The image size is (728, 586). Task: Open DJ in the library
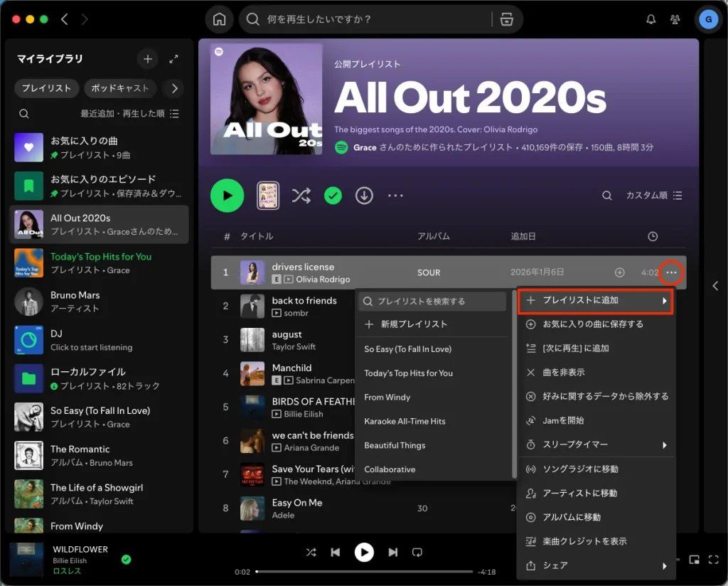click(x=100, y=341)
